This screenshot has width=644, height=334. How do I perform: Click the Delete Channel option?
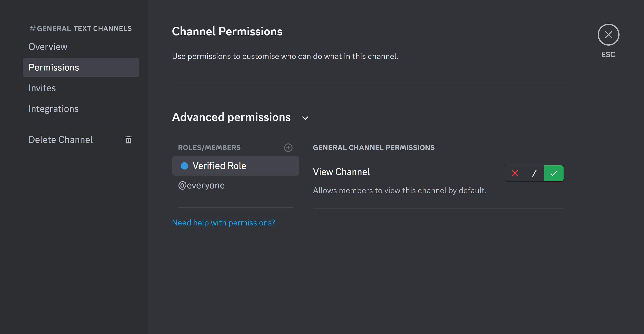[x=61, y=139]
